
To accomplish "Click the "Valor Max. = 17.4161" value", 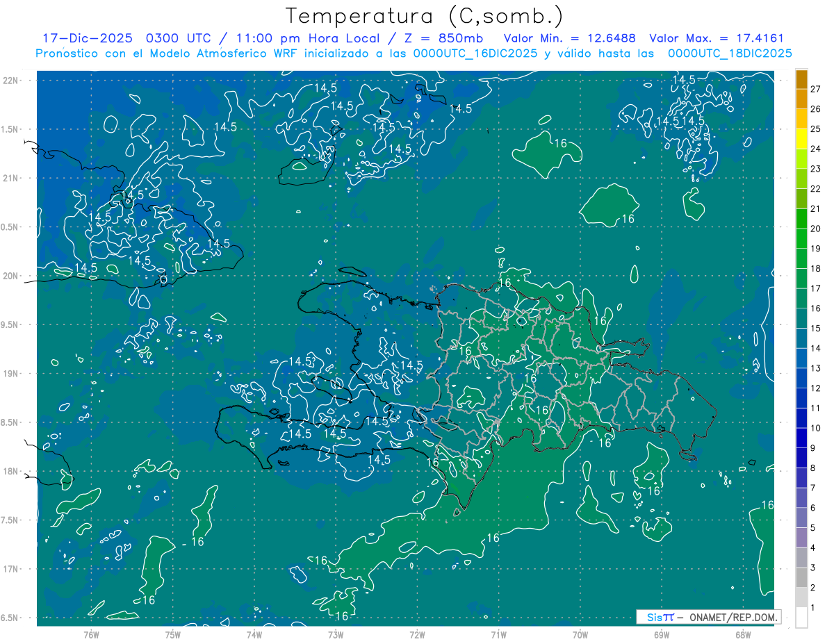I will coord(717,38).
